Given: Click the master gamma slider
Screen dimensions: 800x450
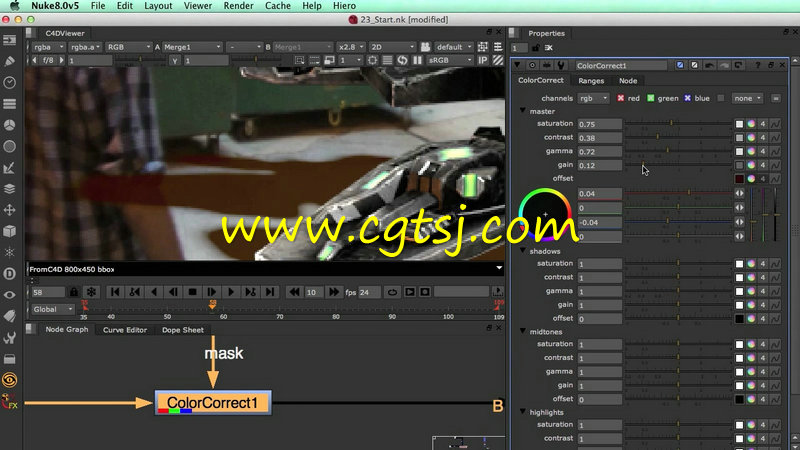Looking at the screenshot, I should pyautogui.click(x=679, y=151).
